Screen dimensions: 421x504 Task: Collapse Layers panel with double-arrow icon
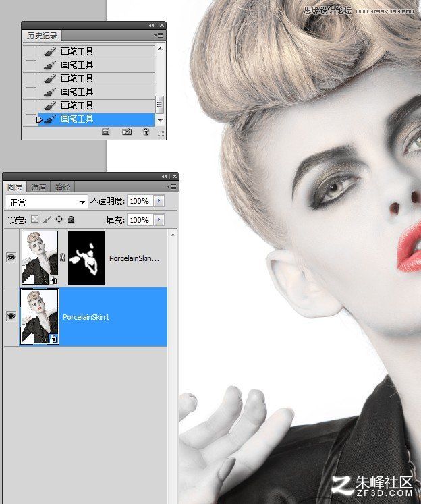[164, 177]
